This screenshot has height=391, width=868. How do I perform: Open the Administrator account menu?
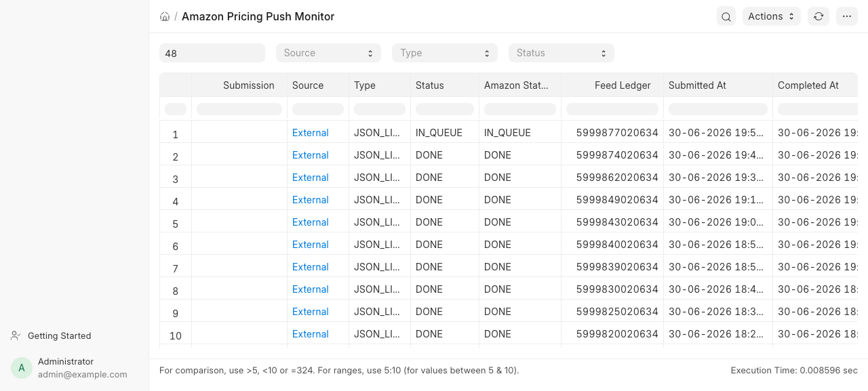[x=75, y=368]
